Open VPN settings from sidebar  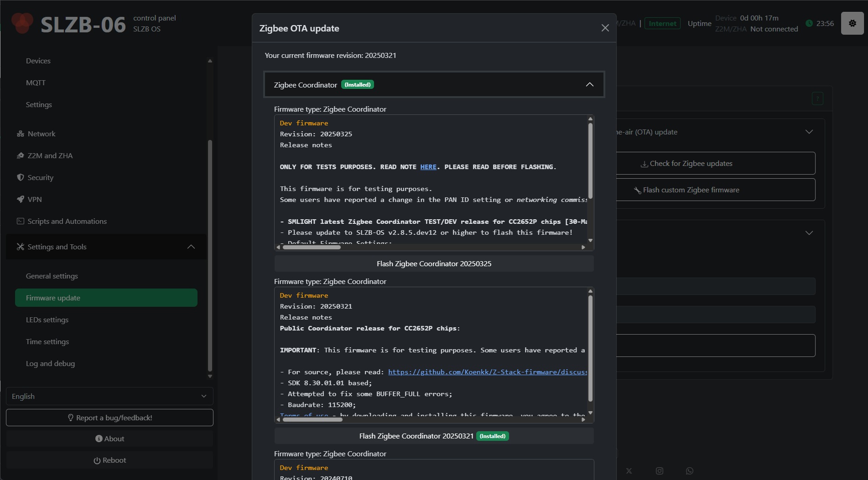[x=34, y=199]
